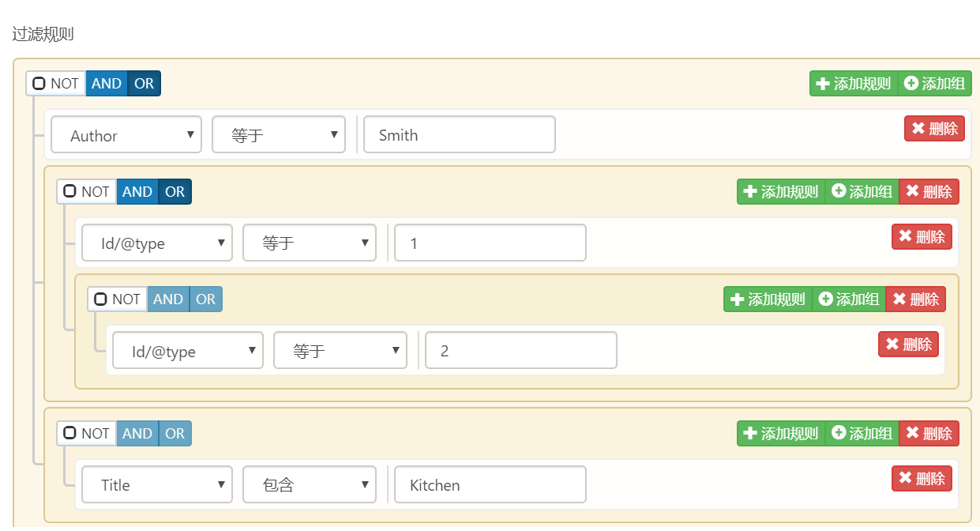Click plus 添加规则 icon in innermost group
The image size is (980, 531).
click(x=738, y=299)
